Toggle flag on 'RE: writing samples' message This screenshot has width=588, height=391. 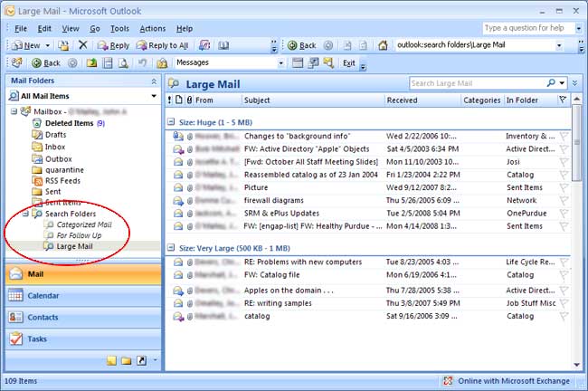563,304
